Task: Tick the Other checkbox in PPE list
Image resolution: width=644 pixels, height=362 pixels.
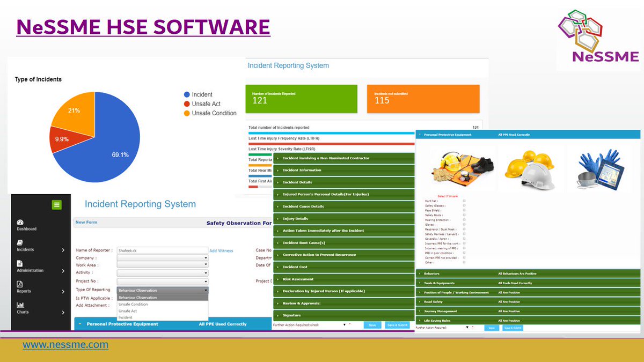Action: tap(464, 262)
